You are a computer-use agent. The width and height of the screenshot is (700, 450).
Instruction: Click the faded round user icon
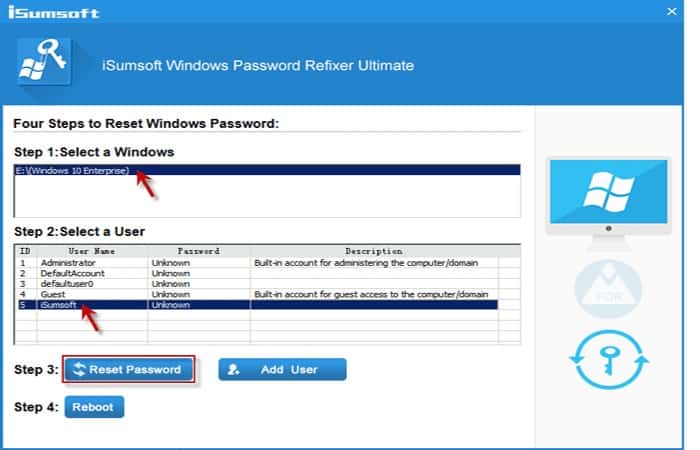[x=608, y=288]
